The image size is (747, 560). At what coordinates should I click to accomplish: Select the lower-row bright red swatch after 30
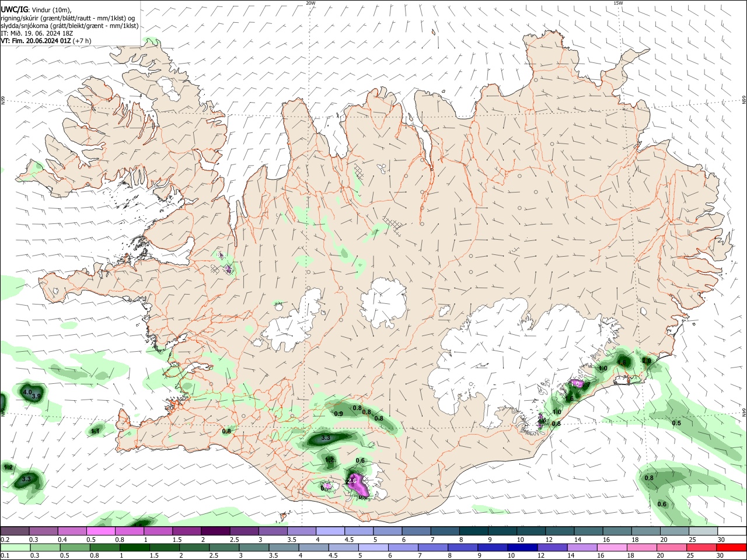[x=732, y=547]
